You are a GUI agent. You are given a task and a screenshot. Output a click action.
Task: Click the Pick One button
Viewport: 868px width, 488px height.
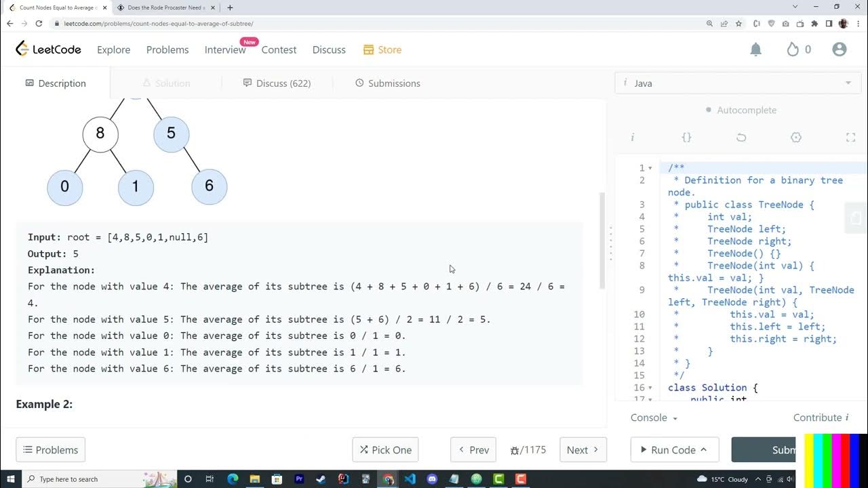click(x=385, y=450)
